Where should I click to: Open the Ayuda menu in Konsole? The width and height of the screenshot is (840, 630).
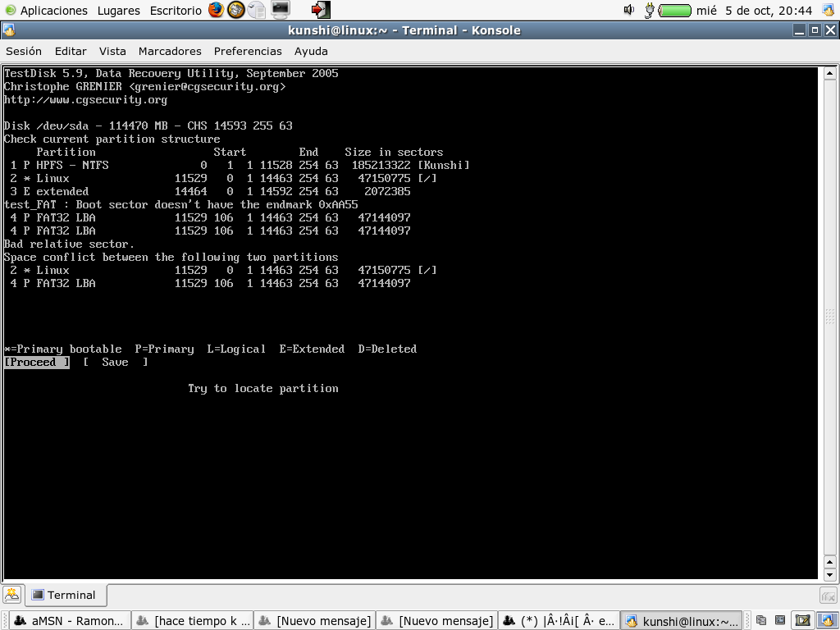pyautogui.click(x=311, y=51)
